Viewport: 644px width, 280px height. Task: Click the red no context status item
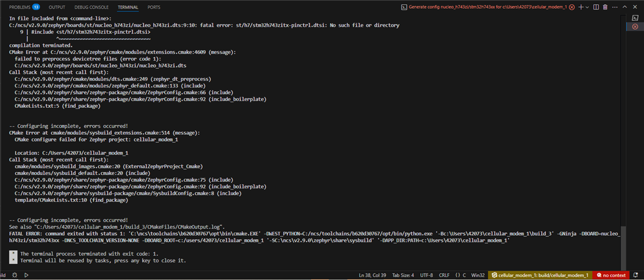pyautogui.click(x=611, y=275)
